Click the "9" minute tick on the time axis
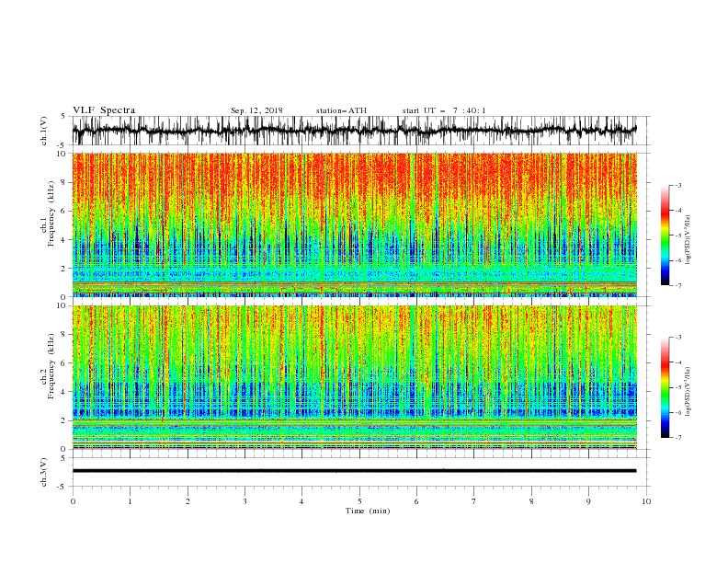This screenshot has height=563, width=728. pyautogui.click(x=588, y=501)
